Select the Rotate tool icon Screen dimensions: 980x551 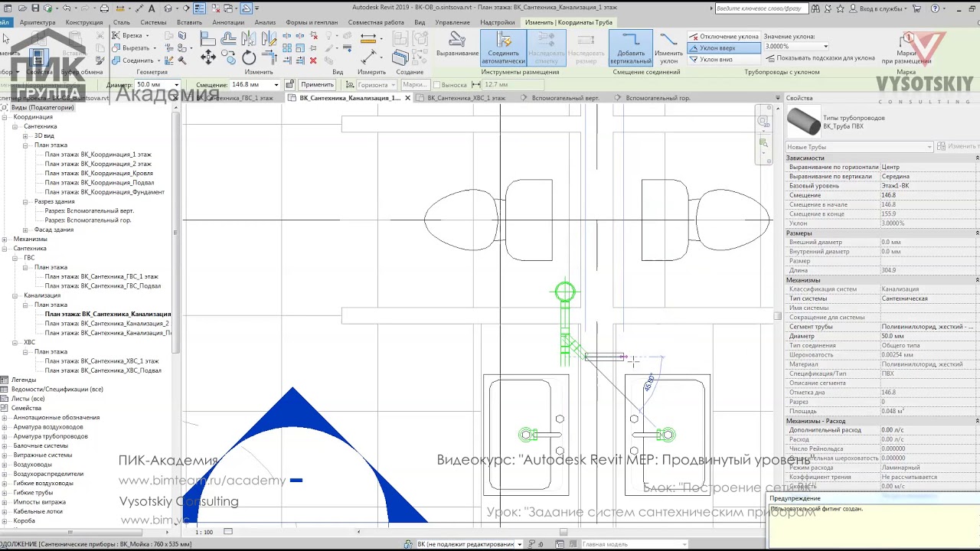[249, 57]
